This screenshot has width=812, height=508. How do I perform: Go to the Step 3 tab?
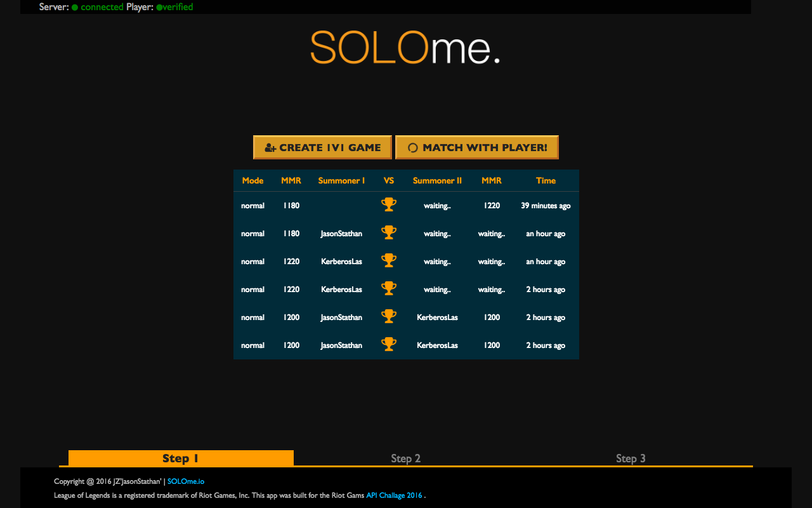(x=631, y=458)
